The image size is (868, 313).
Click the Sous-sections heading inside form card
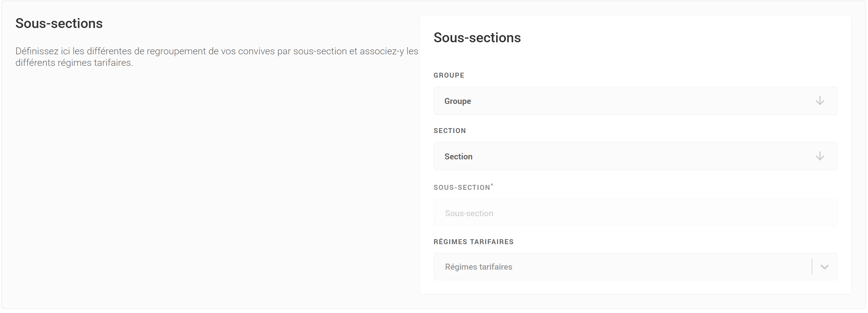click(x=477, y=38)
